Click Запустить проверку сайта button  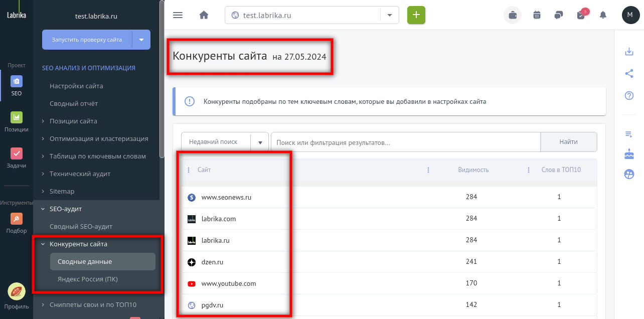pyautogui.click(x=87, y=40)
